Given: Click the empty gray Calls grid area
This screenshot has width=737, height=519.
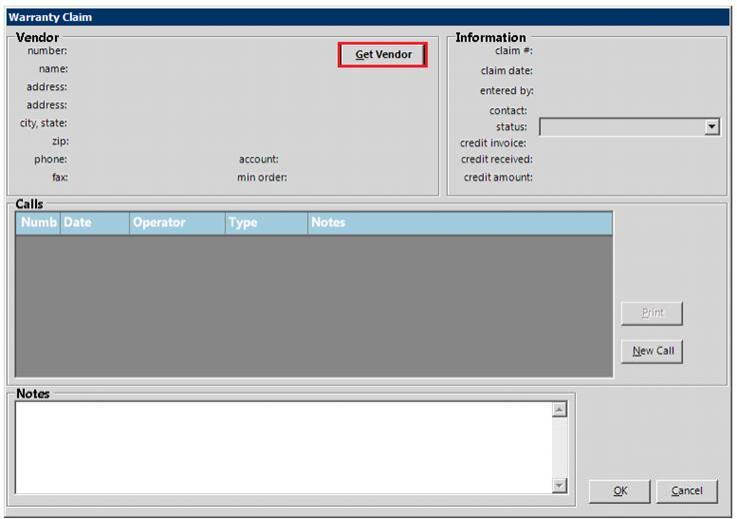Looking at the screenshot, I should point(313,305).
